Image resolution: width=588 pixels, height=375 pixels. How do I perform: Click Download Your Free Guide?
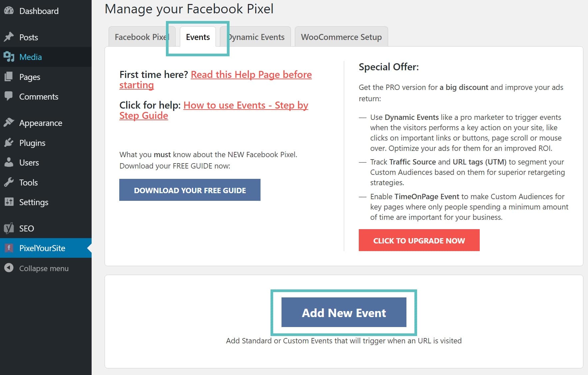click(x=190, y=190)
